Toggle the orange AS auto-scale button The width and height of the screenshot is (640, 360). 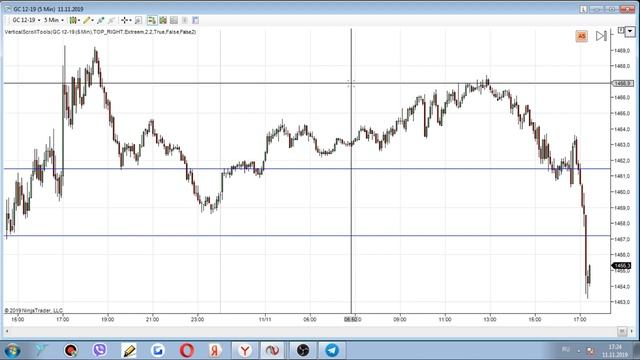point(581,36)
